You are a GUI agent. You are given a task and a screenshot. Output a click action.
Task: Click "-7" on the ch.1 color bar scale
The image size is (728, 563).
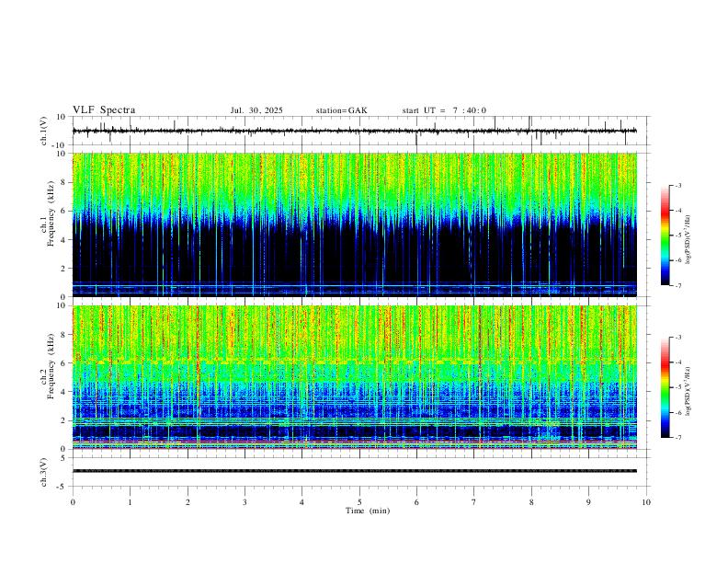coord(677,285)
